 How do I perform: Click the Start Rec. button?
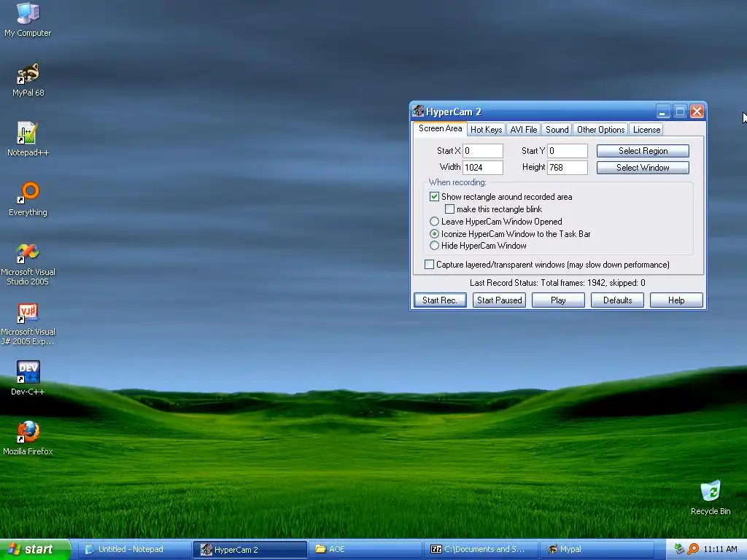pyautogui.click(x=440, y=300)
